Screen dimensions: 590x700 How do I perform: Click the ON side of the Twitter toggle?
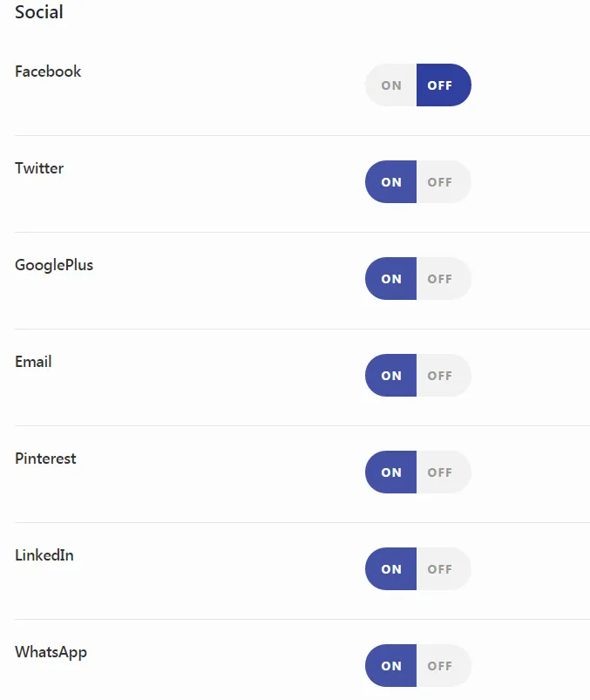[391, 182]
